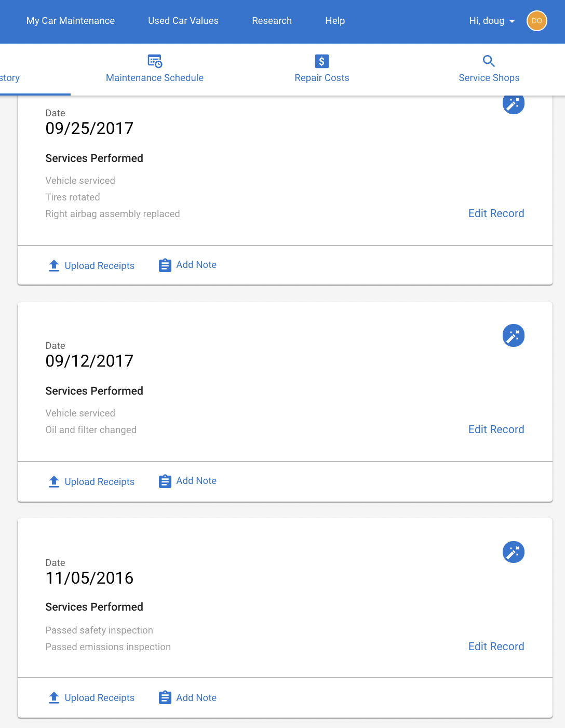Open the Help menu item
Image resolution: width=565 pixels, height=728 pixels.
pos(335,21)
